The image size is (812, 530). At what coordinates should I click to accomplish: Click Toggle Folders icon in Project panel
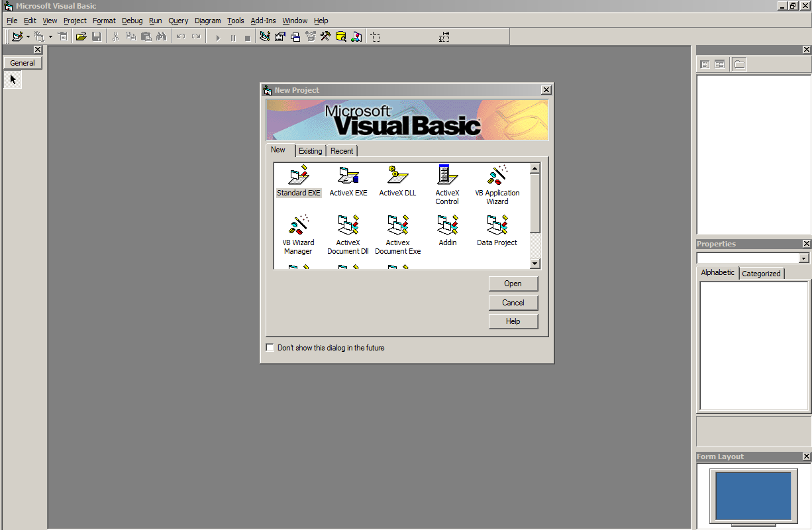click(739, 64)
